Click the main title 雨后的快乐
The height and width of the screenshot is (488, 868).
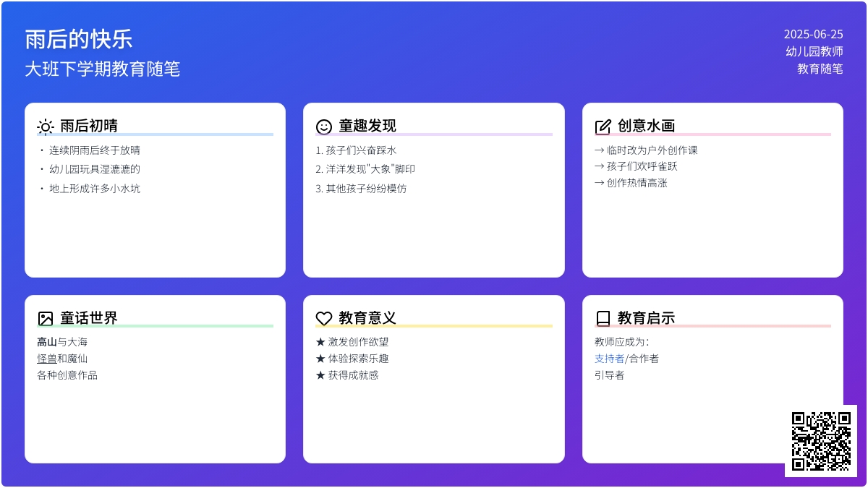pos(79,39)
